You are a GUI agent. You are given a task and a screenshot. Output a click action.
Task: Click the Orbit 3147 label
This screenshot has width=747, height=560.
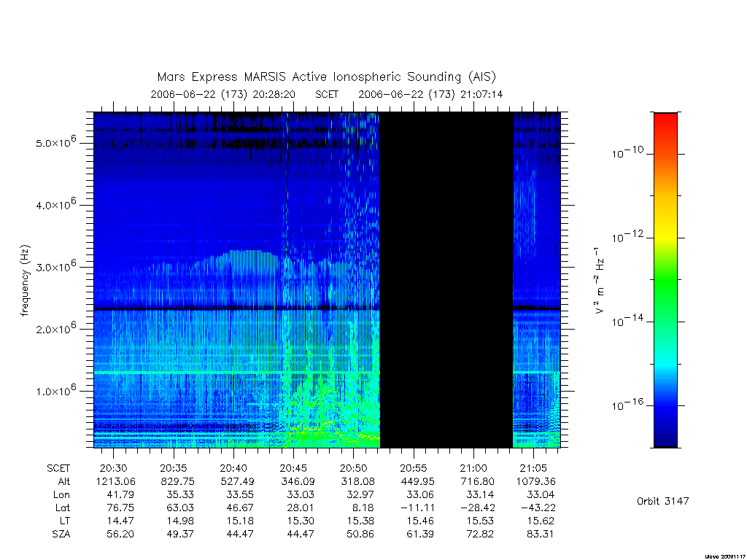coord(662,501)
